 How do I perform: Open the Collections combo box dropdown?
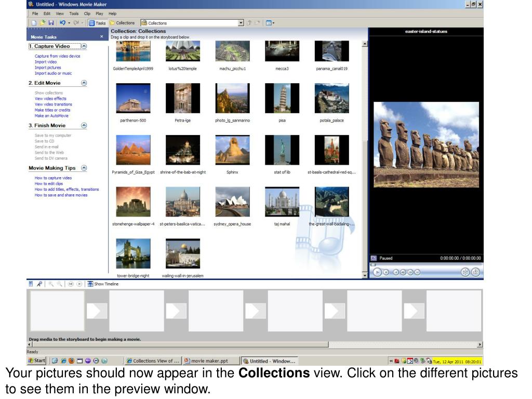coord(241,23)
